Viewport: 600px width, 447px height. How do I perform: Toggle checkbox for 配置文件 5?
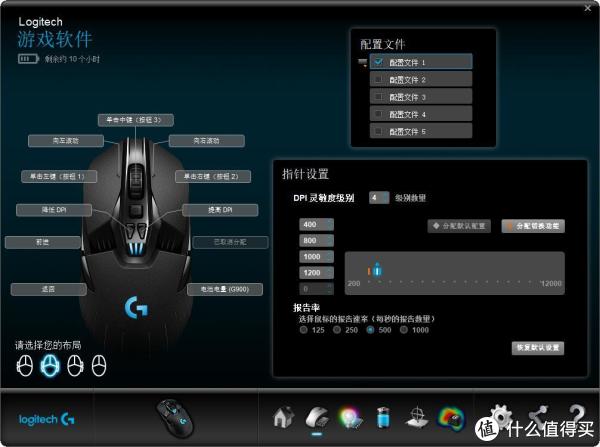(x=378, y=131)
